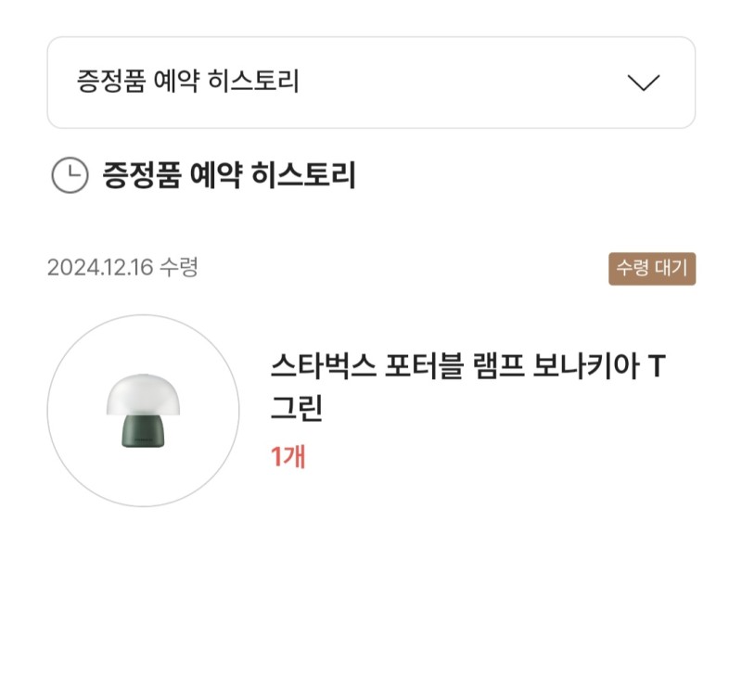The width and height of the screenshot is (742, 700).
Task: Click the 수령 대기 status badge
Action: pos(652,269)
